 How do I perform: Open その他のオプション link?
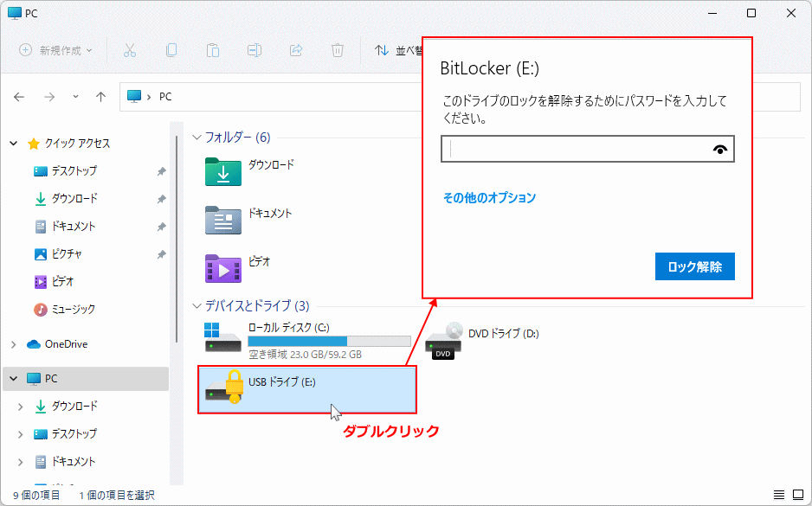pyautogui.click(x=488, y=197)
